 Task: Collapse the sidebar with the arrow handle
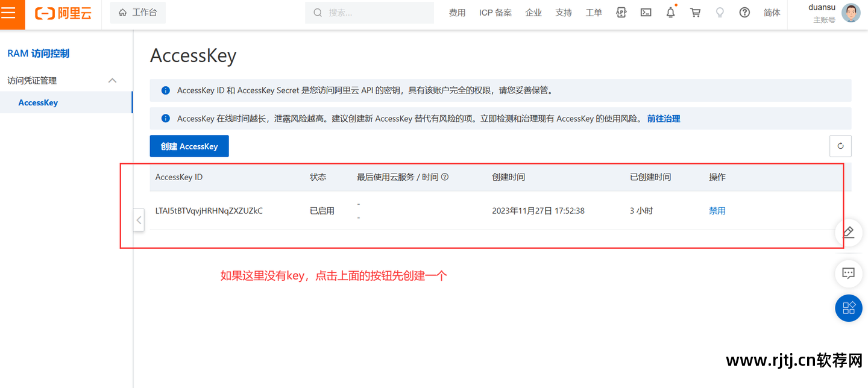coord(139,221)
